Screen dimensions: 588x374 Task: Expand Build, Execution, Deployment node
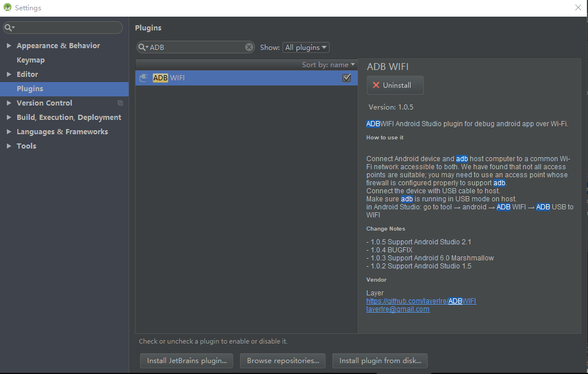(x=9, y=117)
